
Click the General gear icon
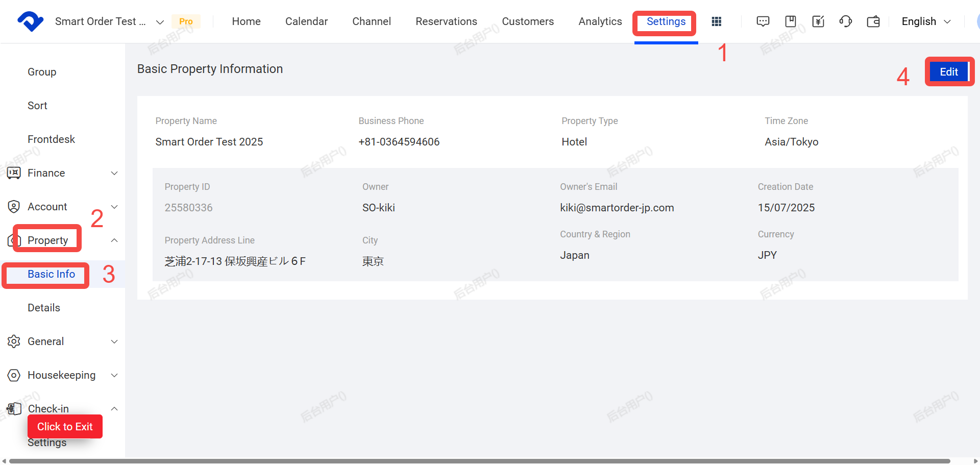tap(14, 341)
